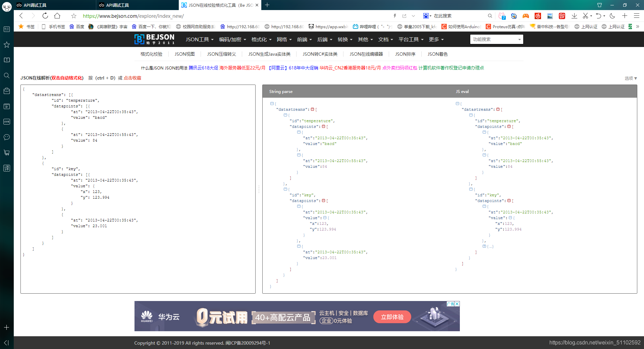Open the JSON排序 sub-menu item
This screenshot has width=644, height=349.
(x=405, y=54)
